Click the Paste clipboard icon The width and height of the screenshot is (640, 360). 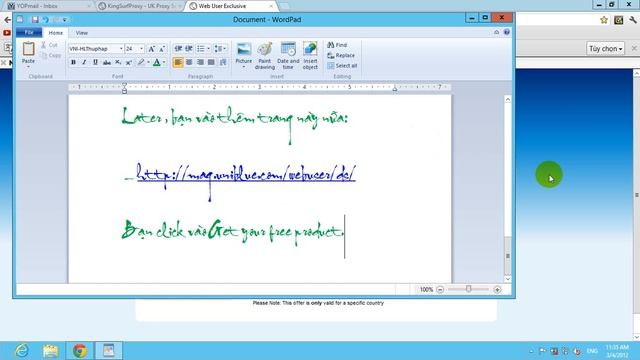28,49
